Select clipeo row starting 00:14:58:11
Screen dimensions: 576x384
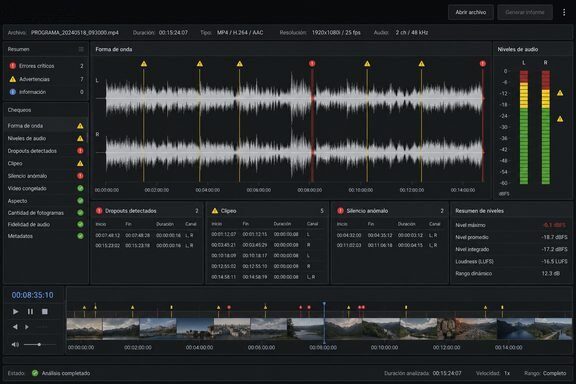[x=267, y=277]
